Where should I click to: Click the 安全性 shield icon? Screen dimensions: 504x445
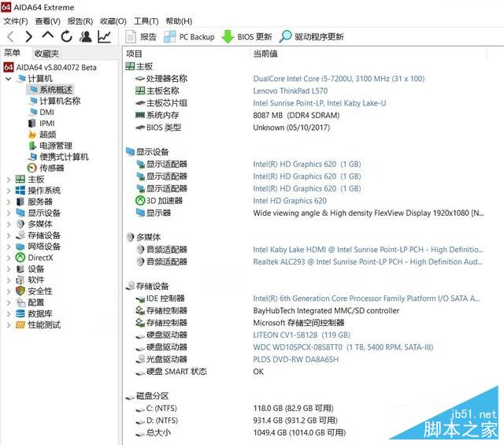click(x=20, y=291)
